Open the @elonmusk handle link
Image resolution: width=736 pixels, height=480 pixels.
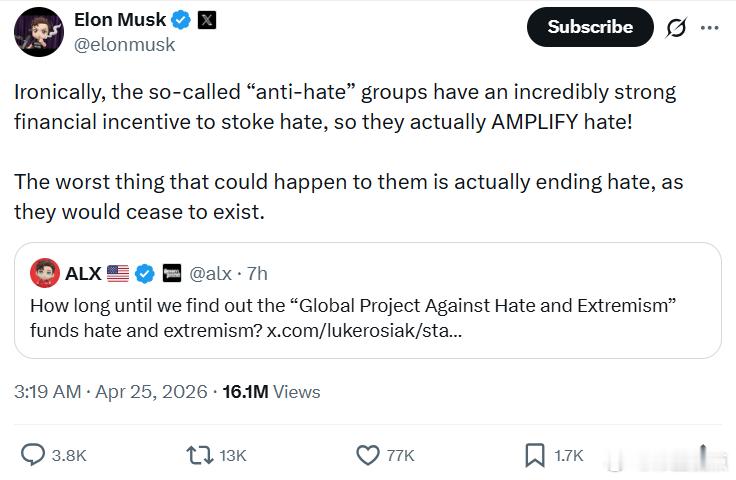124,44
